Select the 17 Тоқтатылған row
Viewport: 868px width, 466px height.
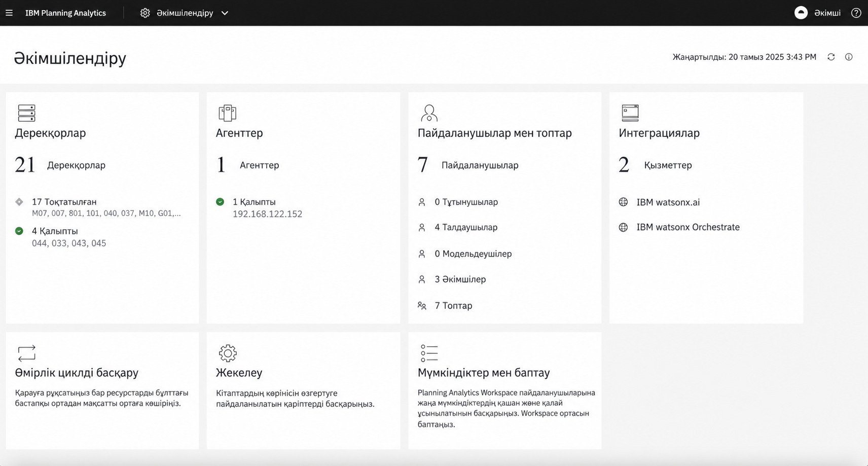point(64,202)
